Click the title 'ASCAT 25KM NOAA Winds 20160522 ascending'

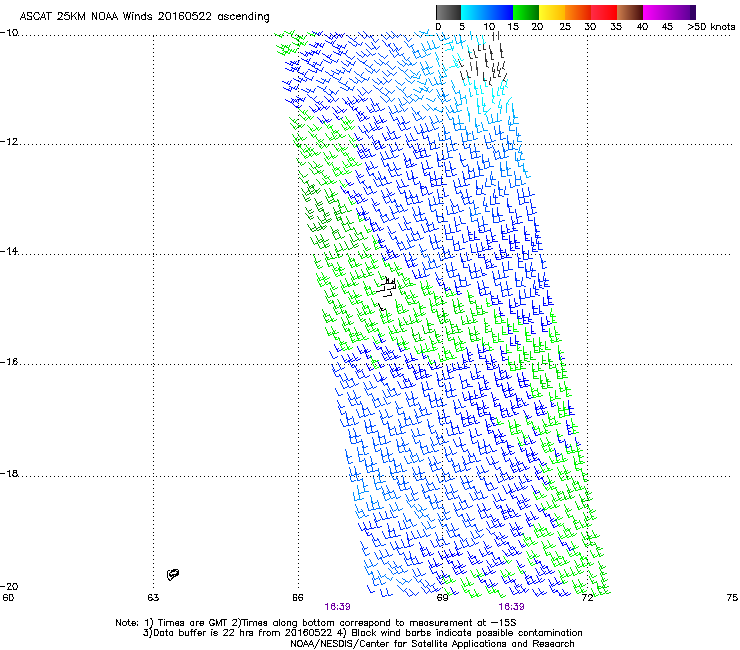(144, 16)
